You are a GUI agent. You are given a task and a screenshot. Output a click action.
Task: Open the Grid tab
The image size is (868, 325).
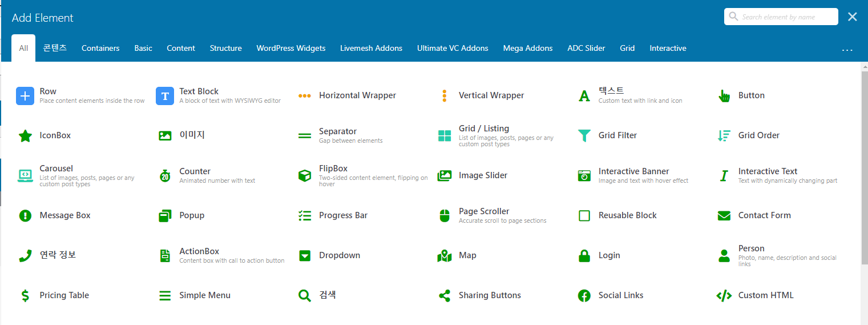(x=627, y=48)
